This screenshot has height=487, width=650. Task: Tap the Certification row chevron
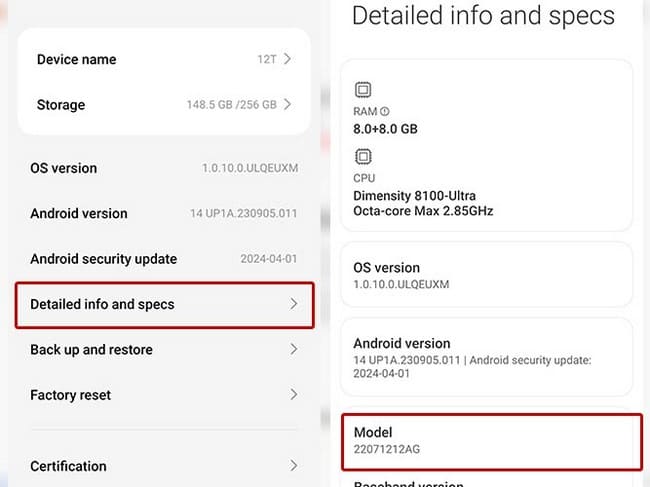click(x=293, y=465)
